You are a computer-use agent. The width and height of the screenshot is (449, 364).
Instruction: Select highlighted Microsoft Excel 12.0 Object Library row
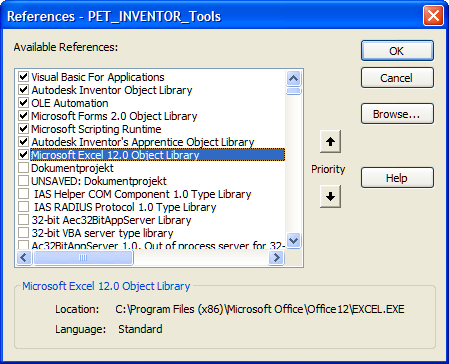[158, 155]
